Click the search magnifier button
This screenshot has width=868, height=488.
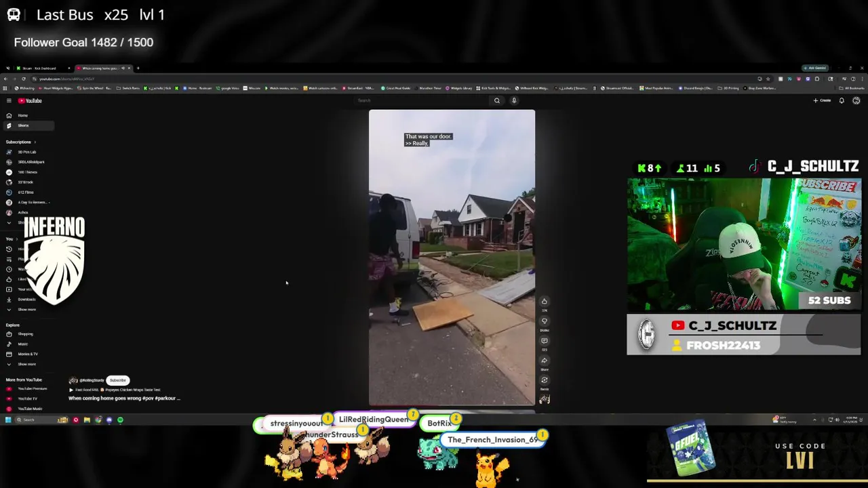tap(497, 100)
